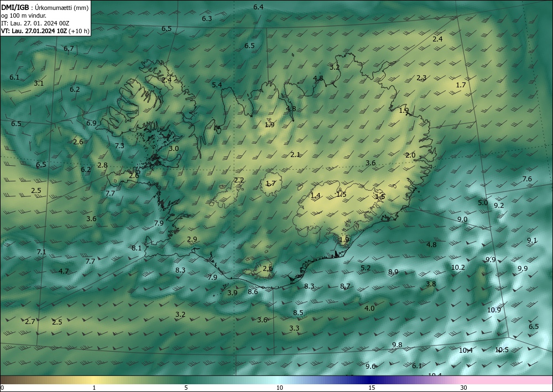Click the 6.7 value label
The height and width of the screenshot is (392, 553).
pyautogui.click(x=69, y=48)
